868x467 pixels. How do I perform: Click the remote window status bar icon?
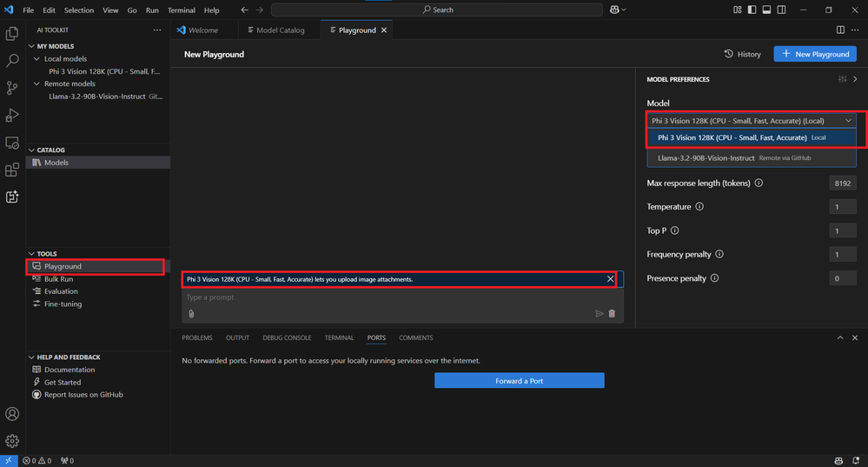coord(9,461)
